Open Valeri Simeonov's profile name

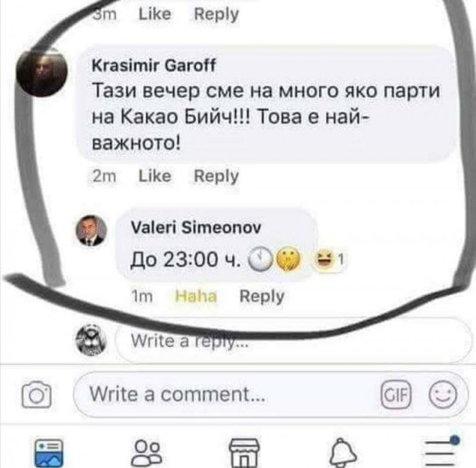196,227
